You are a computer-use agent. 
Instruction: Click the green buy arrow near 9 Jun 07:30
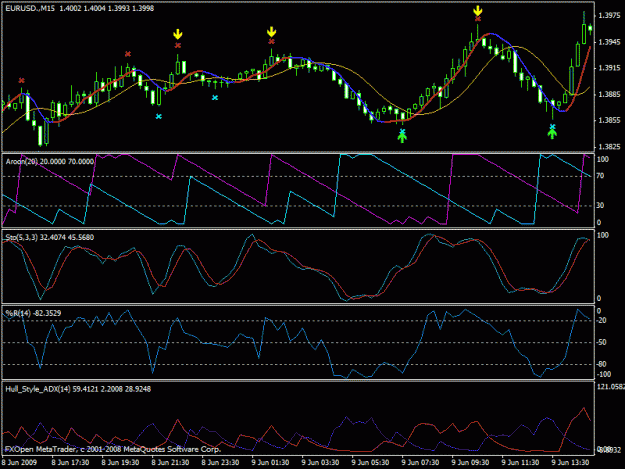(x=402, y=138)
